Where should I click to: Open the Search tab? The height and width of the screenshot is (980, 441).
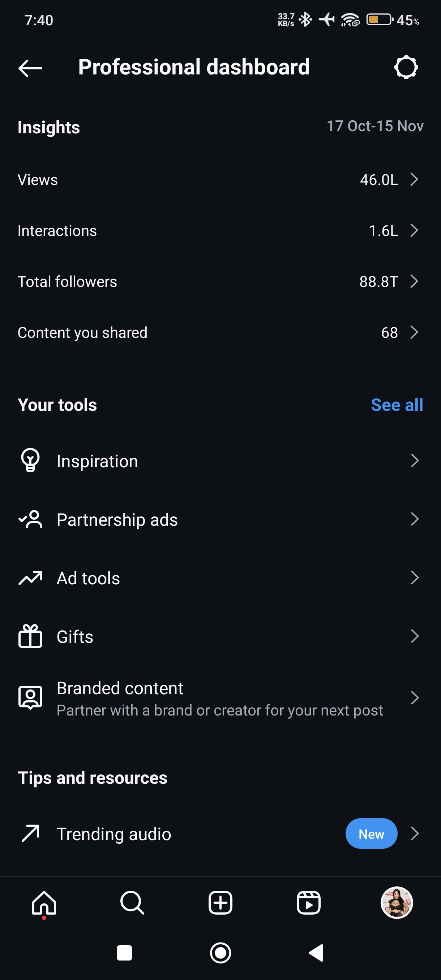132,902
